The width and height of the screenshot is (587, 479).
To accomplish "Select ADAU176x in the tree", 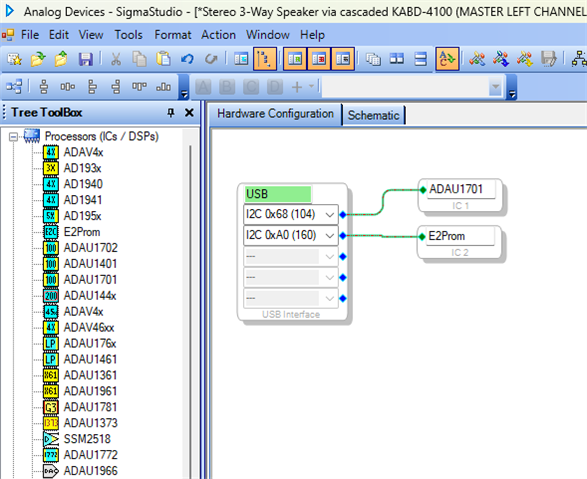I will tap(90, 343).
